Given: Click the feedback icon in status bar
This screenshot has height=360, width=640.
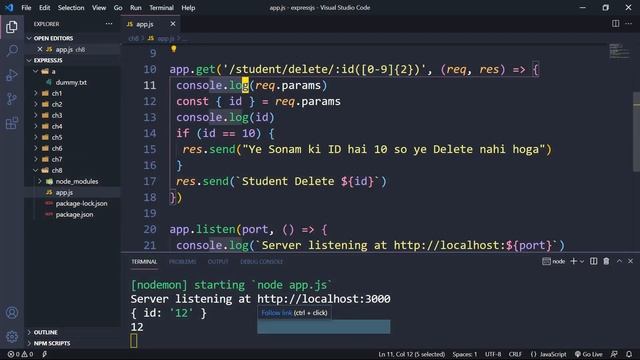Looking at the screenshot, I should tap(614, 354).
